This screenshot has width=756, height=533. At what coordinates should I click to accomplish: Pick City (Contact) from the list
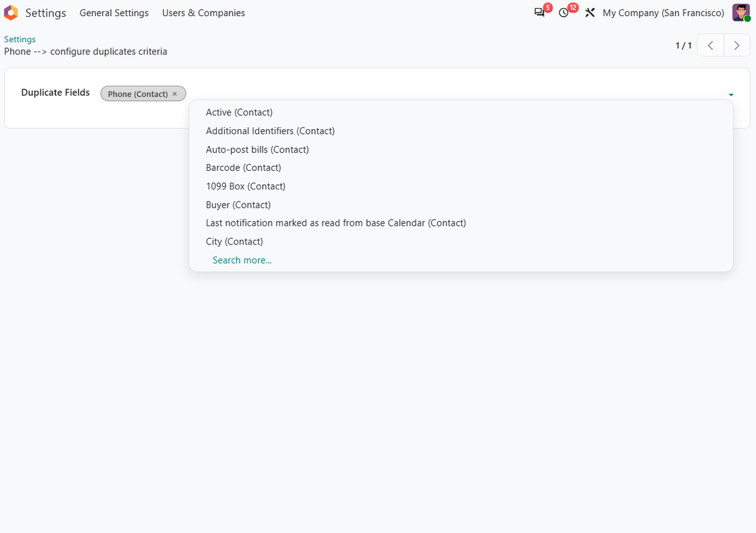point(461,242)
